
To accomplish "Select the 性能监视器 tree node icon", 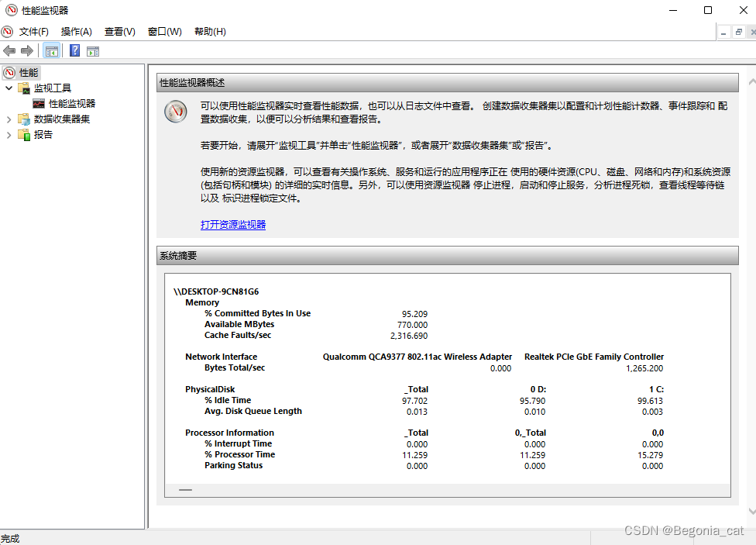I will pyautogui.click(x=38, y=103).
